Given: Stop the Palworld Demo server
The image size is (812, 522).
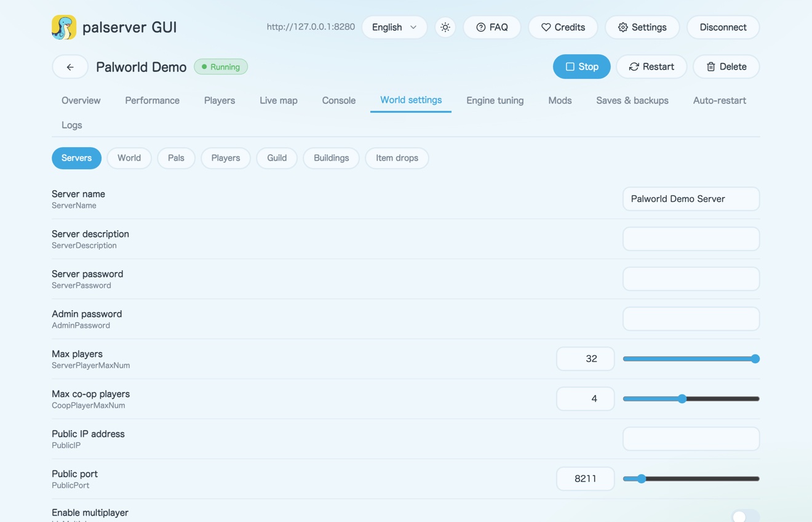Looking at the screenshot, I should (581, 66).
